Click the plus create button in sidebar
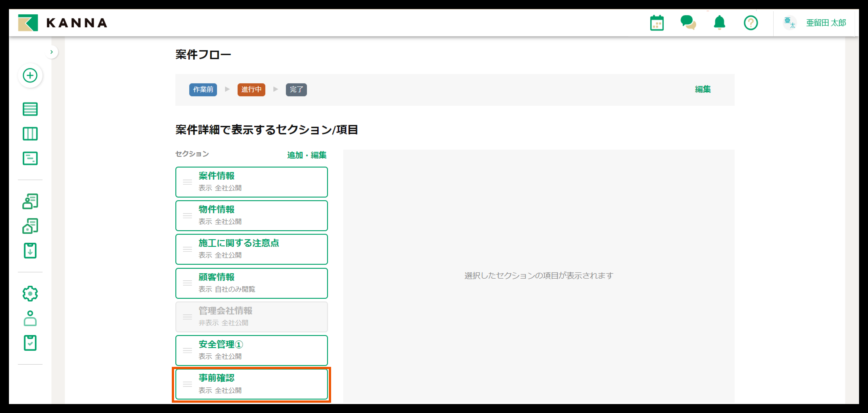868x413 pixels. 30,75
